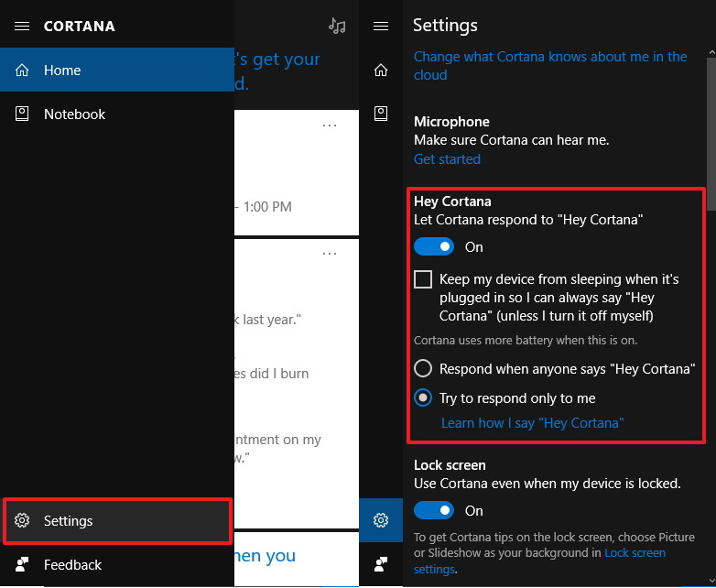Click the Settings gear icon in left menu
This screenshot has height=588, width=716.
[22, 520]
